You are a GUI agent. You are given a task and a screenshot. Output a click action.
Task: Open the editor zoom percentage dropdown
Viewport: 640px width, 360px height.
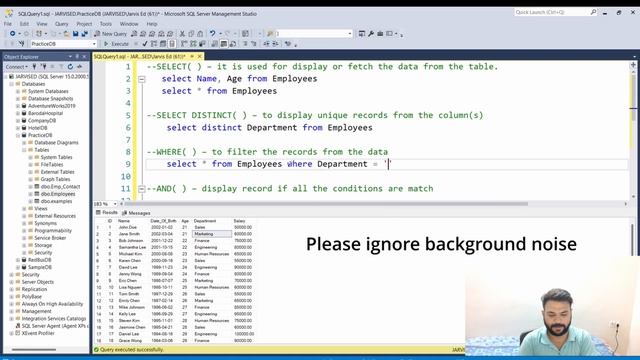click(x=115, y=204)
